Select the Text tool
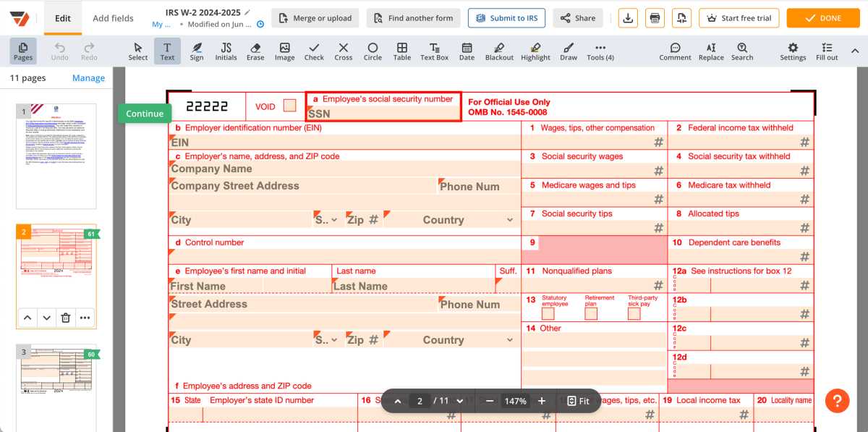The width and height of the screenshot is (868, 432). click(167, 51)
